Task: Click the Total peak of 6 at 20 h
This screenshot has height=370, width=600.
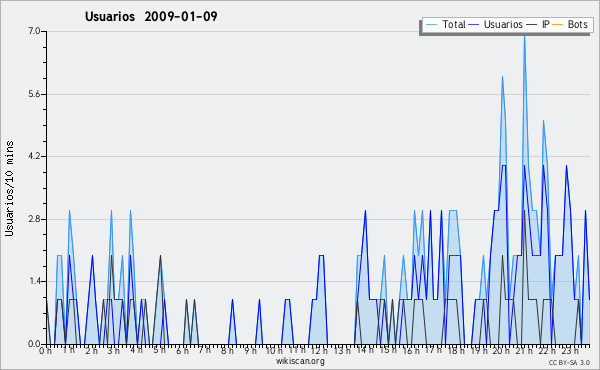Action: (x=502, y=77)
